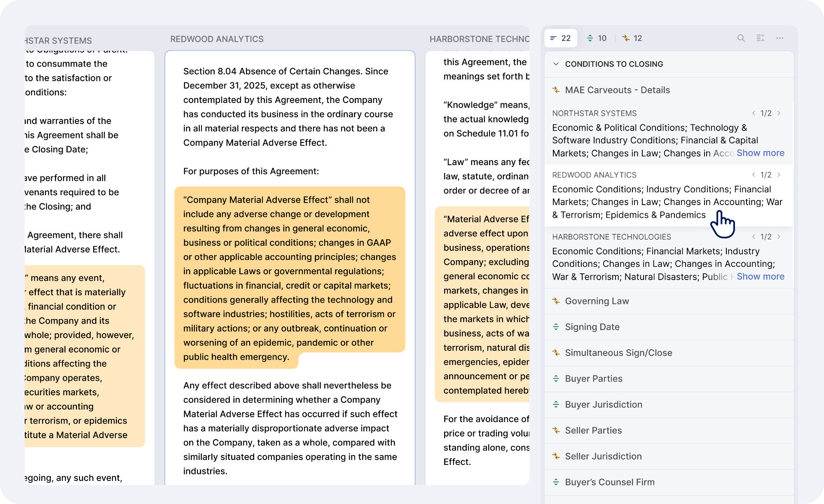The image size is (824, 504).
Task: Click the Buyer Parties match icon
Action: pyautogui.click(x=556, y=379)
